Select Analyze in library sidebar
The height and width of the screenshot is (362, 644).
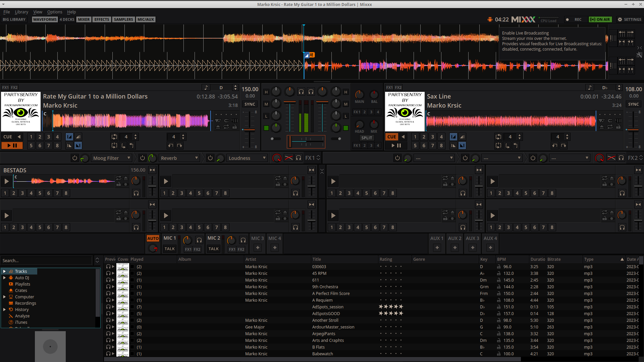22,316
